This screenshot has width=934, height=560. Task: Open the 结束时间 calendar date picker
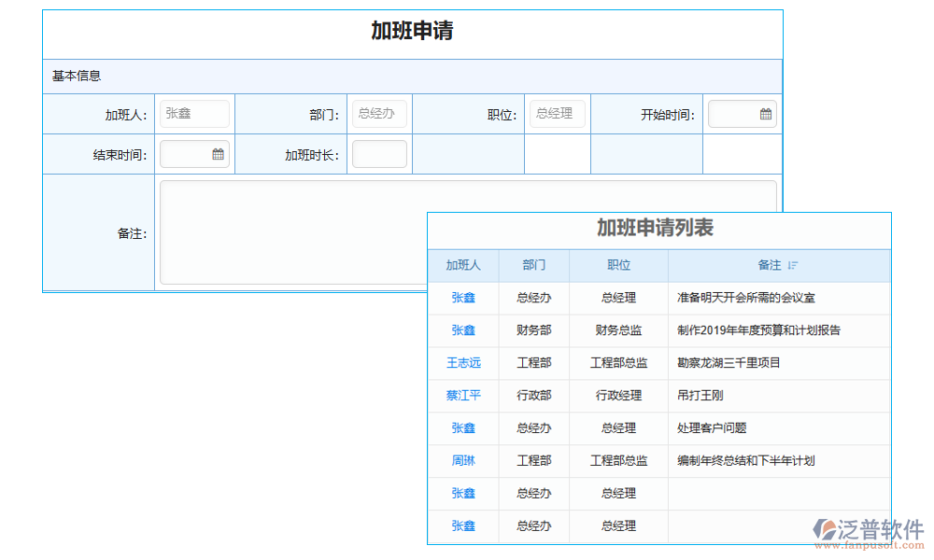(x=217, y=153)
